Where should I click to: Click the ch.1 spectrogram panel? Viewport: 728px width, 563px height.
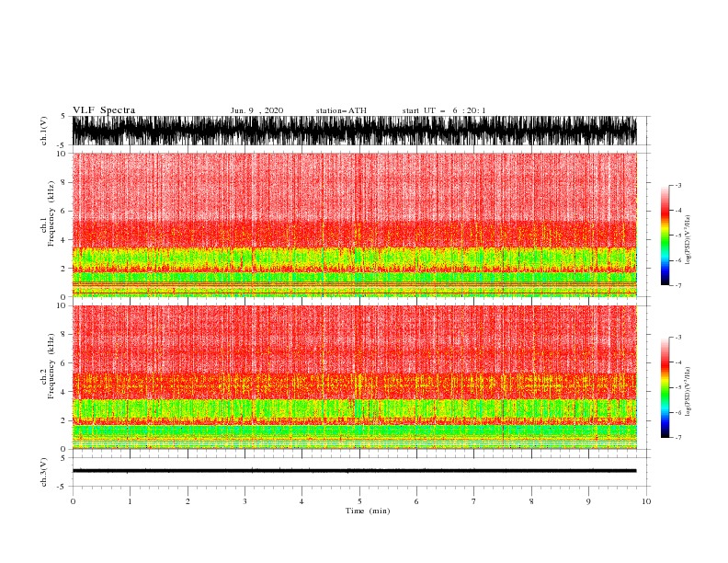pos(354,224)
